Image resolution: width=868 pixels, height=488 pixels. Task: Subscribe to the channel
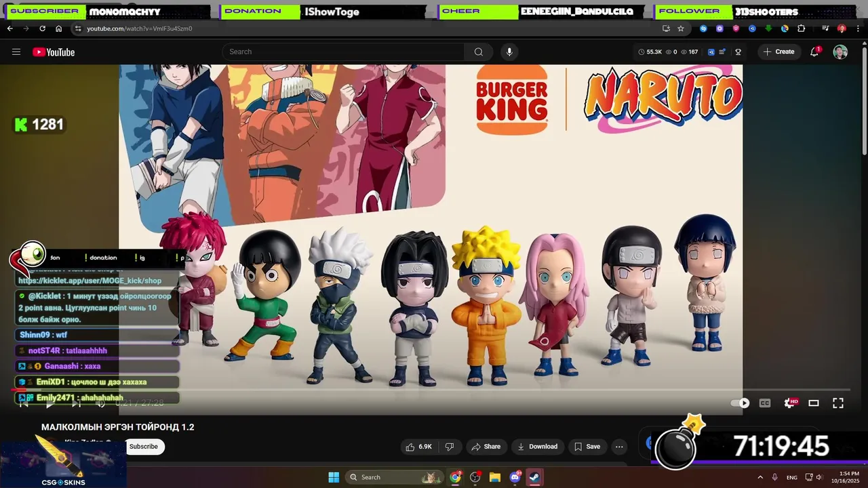tap(144, 447)
